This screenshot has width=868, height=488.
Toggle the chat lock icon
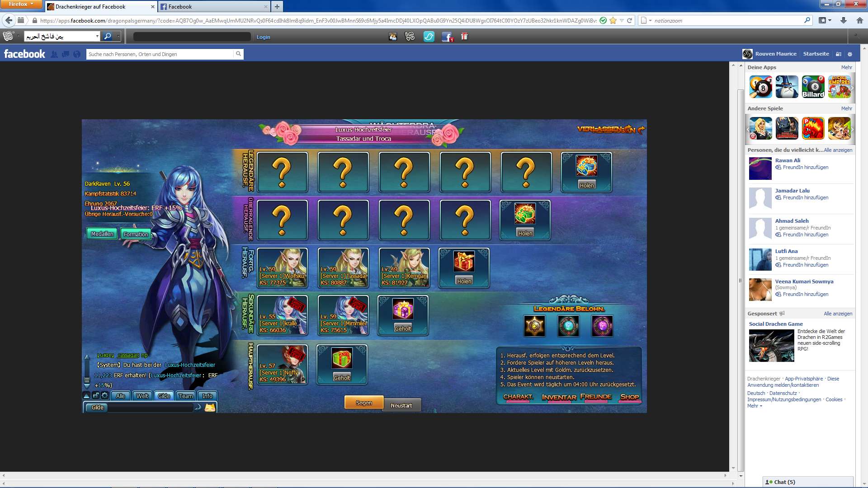click(x=96, y=396)
